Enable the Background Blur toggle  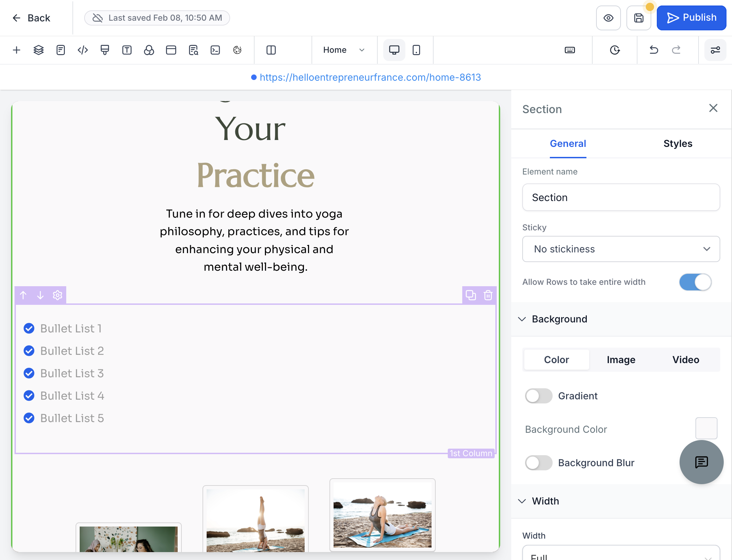539,463
